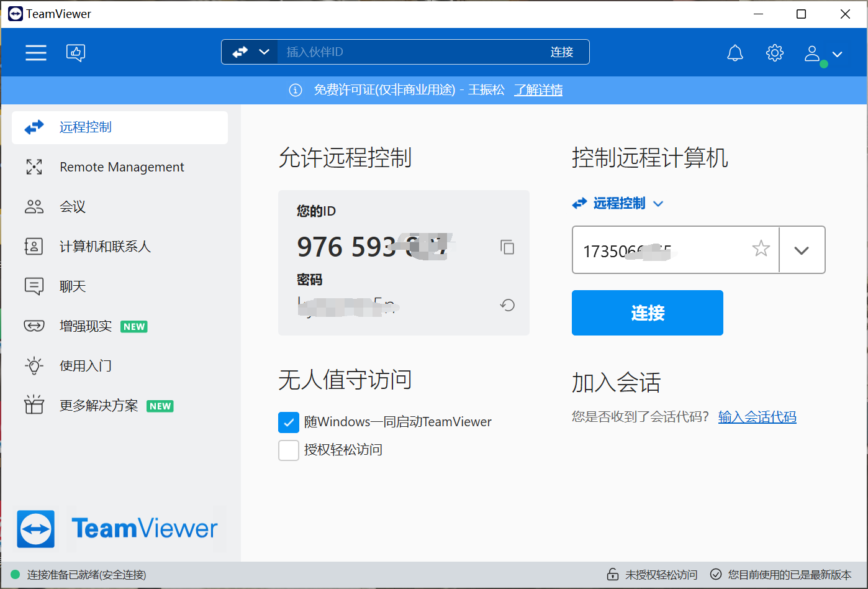
Task: Open the 输入会话代码 link
Action: pyautogui.click(x=757, y=417)
